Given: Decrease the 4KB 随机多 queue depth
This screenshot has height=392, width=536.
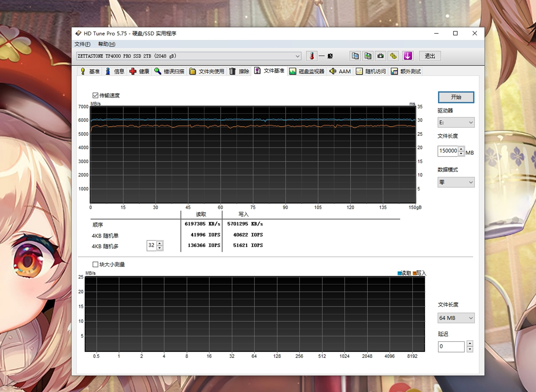Looking at the screenshot, I should point(159,248).
